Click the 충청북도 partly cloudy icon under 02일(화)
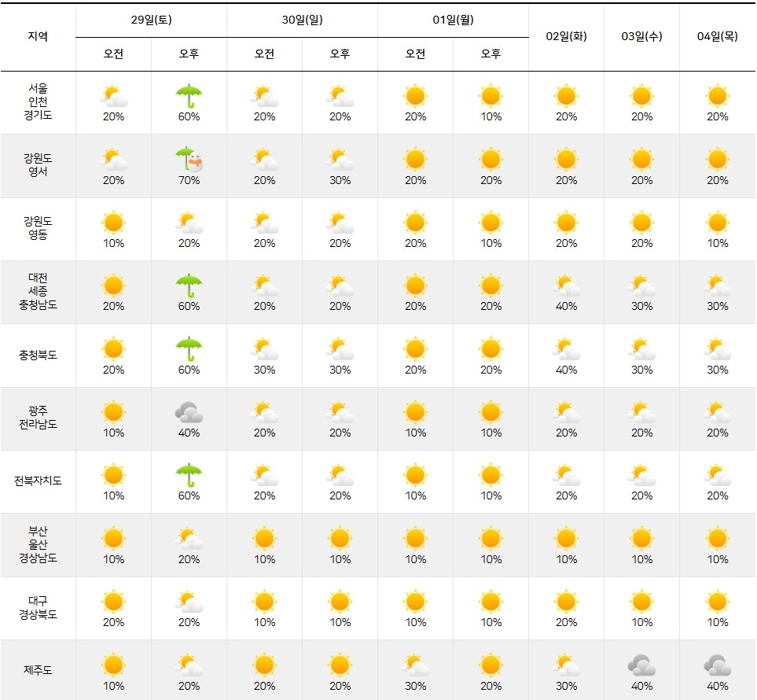757x700 pixels. pyautogui.click(x=566, y=348)
